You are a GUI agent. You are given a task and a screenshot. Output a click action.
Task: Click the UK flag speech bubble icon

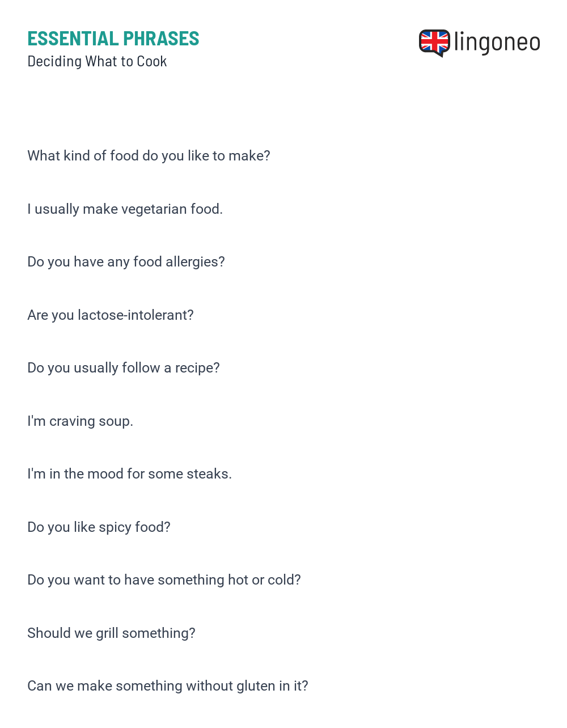coord(434,43)
